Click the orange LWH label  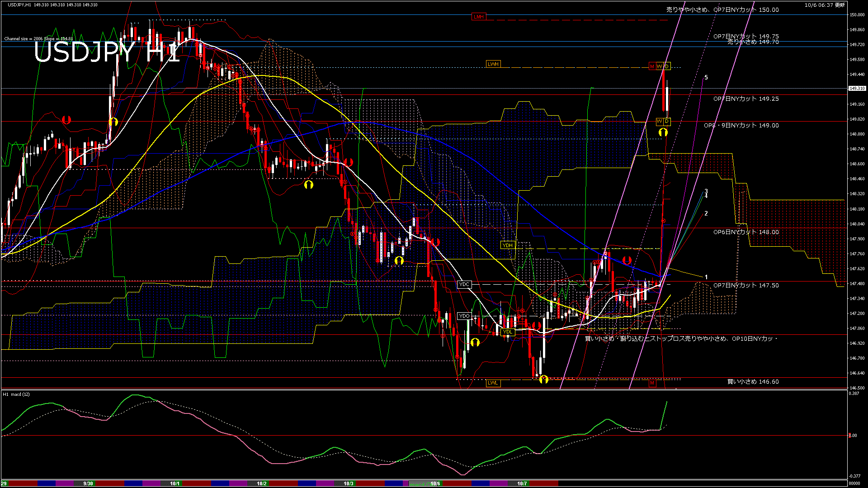coord(493,64)
